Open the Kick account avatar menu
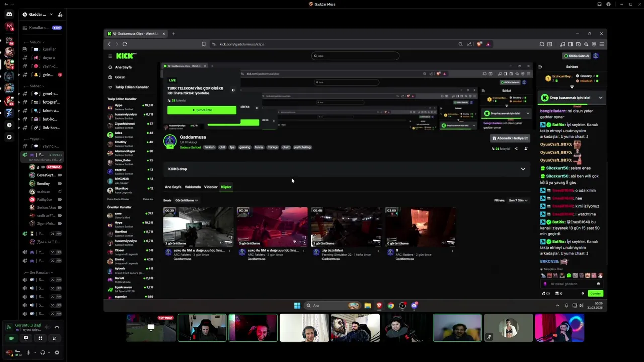Viewport: 644px width, 362px height. pyautogui.click(x=596, y=56)
